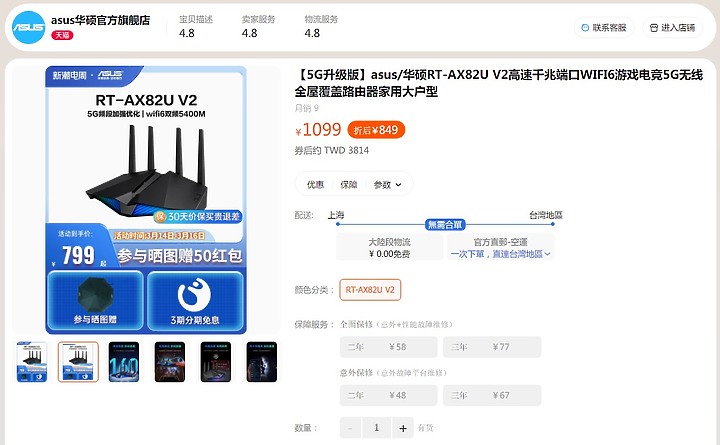Select two-year full warranty ¥58
This screenshot has width=720, height=445.
[x=388, y=347]
